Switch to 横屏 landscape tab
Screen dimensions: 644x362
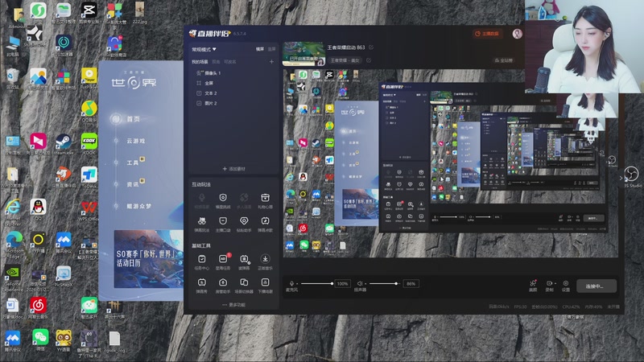[260, 49]
